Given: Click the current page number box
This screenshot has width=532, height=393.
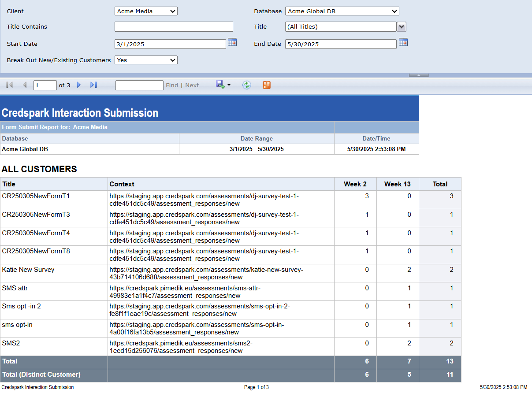Looking at the screenshot, I should 45,85.
